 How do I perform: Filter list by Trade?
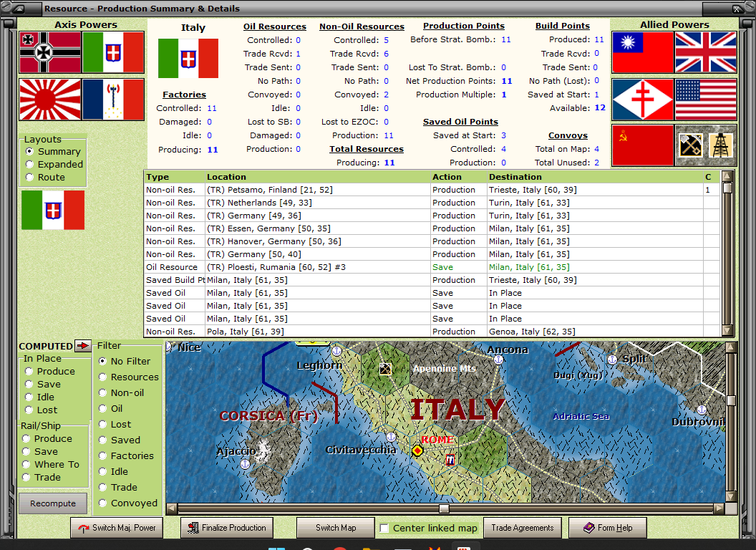click(102, 487)
